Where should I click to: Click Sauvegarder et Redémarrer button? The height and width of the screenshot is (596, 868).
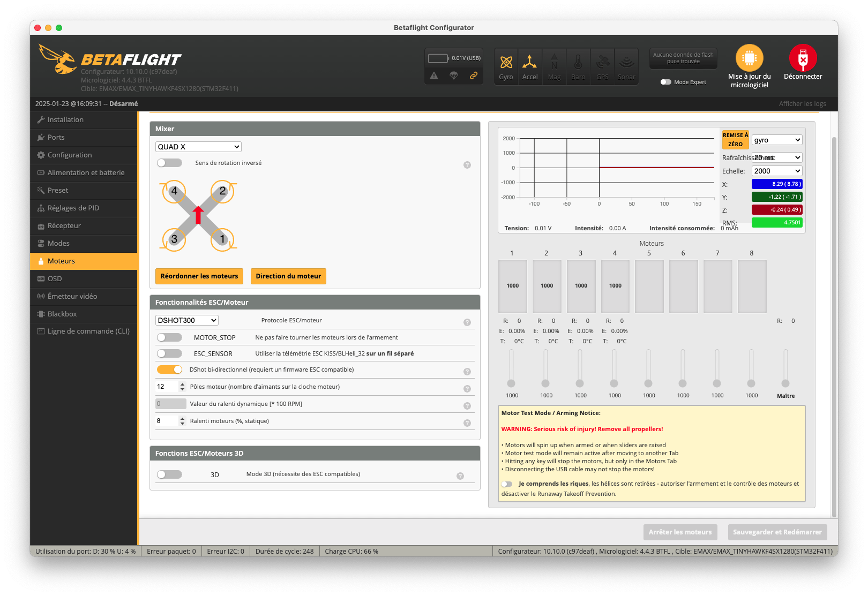click(777, 532)
